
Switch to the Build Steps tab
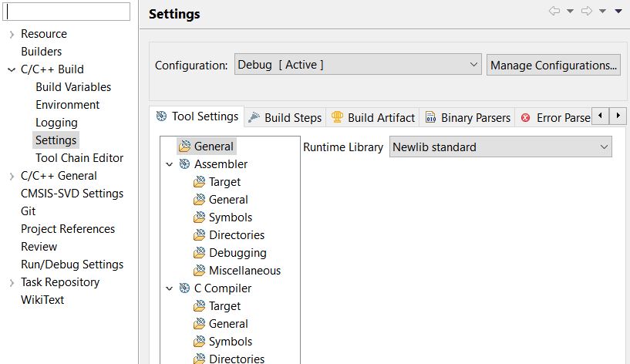[292, 117]
